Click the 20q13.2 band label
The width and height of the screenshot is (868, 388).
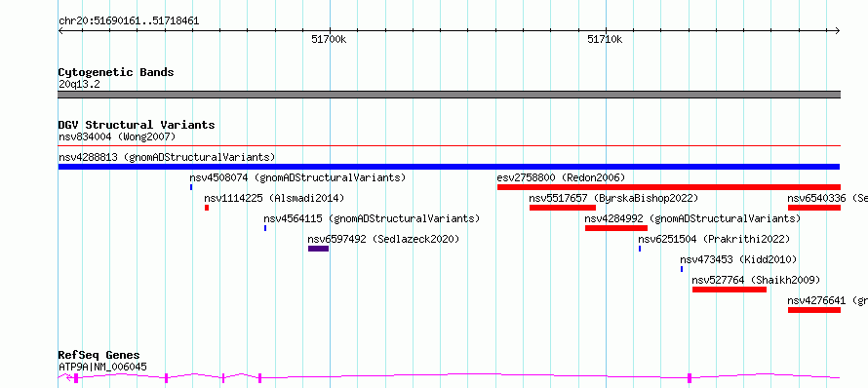click(79, 85)
